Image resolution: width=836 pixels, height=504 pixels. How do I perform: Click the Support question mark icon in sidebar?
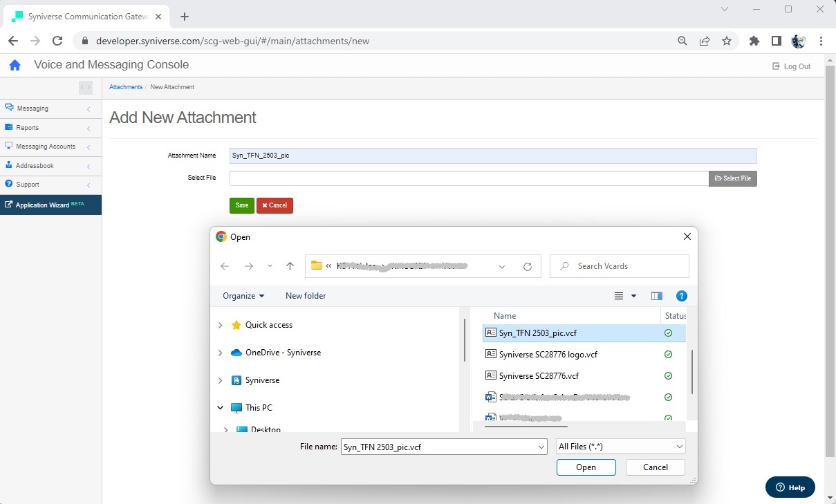click(x=9, y=184)
